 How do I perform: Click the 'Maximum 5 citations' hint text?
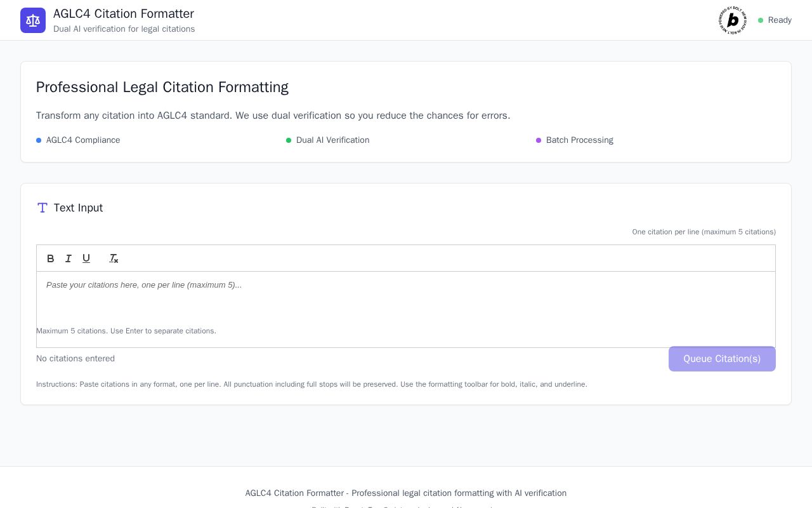click(x=126, y=331)
